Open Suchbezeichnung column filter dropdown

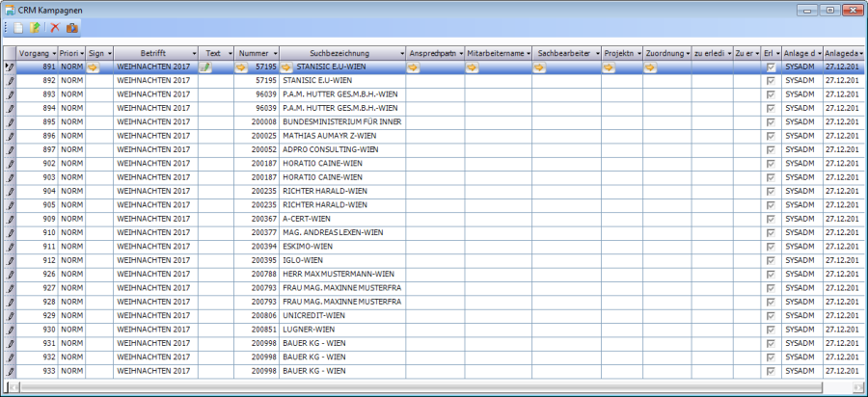click(x=401, y=52)
